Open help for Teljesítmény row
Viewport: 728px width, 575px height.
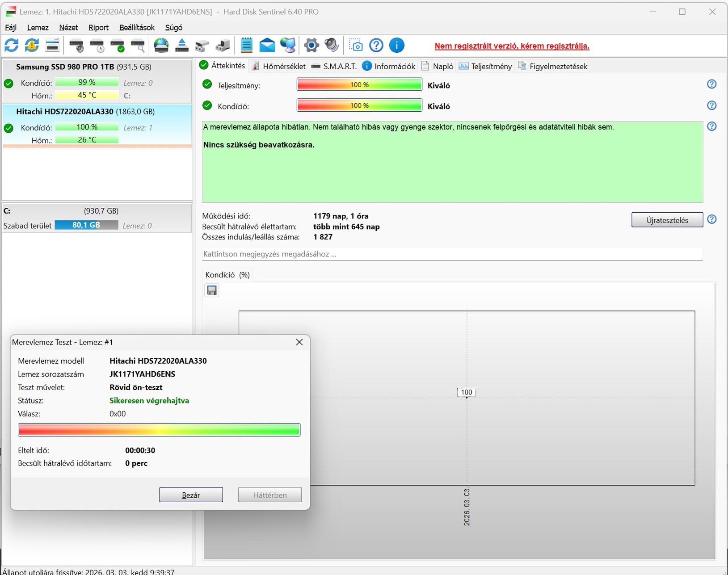pyautogui.click(x=712, y=84)
